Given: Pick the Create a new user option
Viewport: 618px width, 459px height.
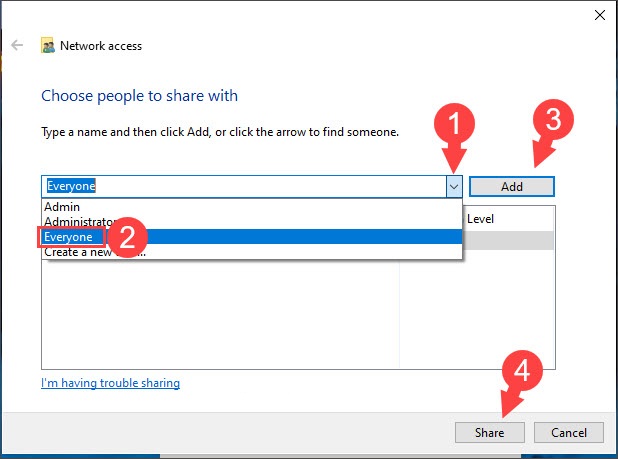Looking at the screenshot, I should pos(251,252).
